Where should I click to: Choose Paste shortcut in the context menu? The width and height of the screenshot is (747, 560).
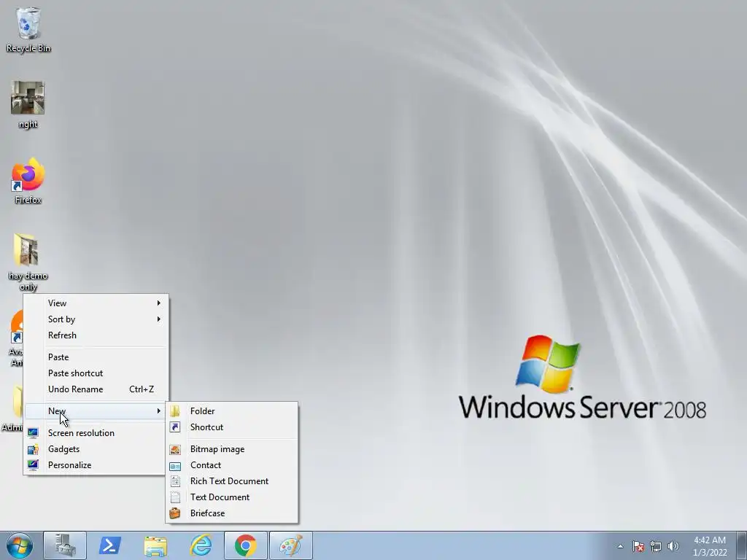96,373
